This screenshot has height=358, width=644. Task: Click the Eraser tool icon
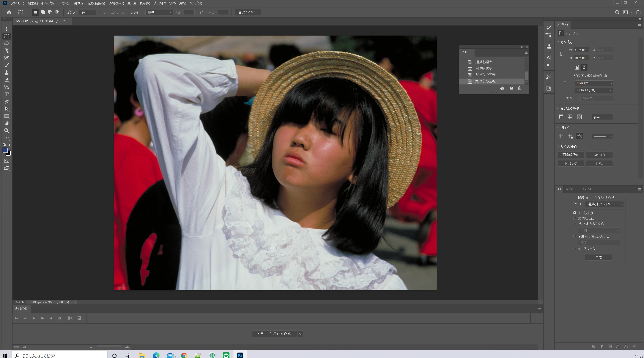7,80
